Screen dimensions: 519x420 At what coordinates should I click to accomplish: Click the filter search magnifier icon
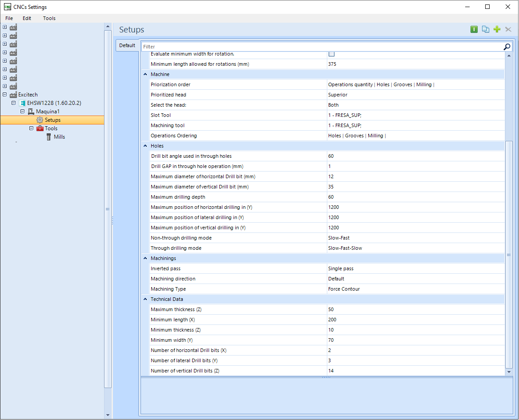507,47
